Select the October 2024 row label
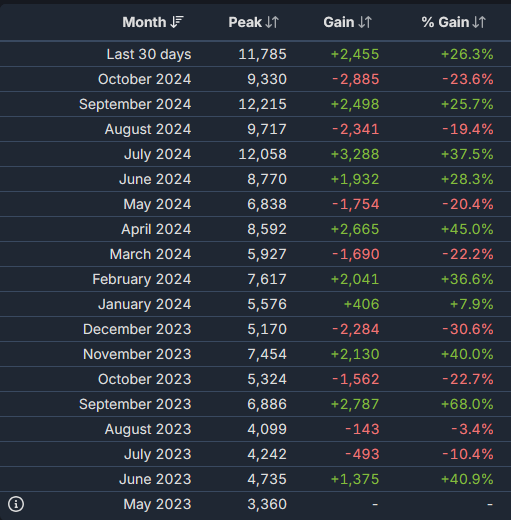Screen dimensions: 511x520 tap(145, 79)
